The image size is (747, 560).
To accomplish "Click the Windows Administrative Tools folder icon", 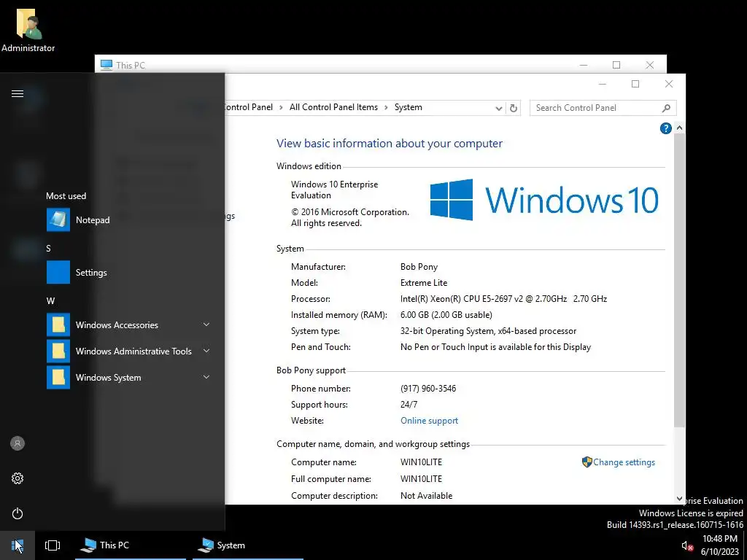I will pos(58,351).
